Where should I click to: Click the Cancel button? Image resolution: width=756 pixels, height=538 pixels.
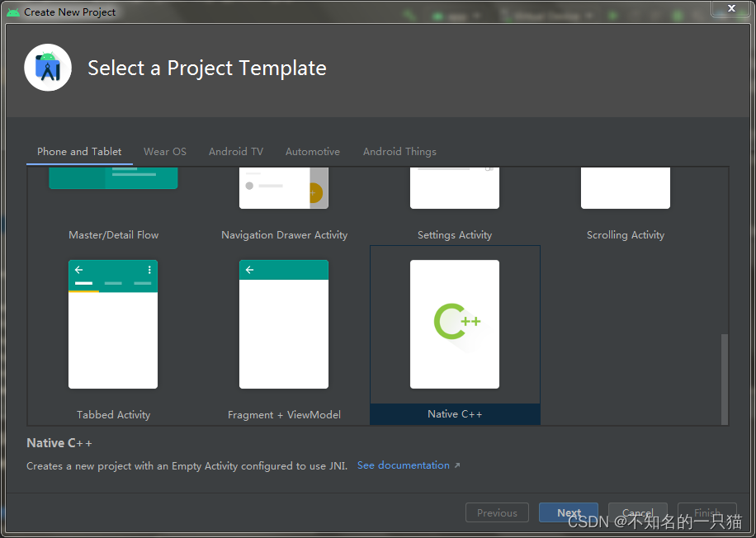point(637,512)
